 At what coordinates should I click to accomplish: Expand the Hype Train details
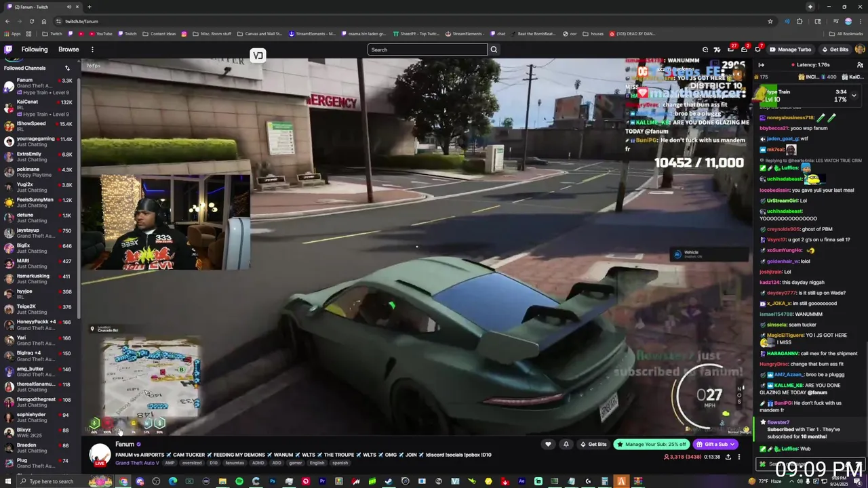point(854,96)
